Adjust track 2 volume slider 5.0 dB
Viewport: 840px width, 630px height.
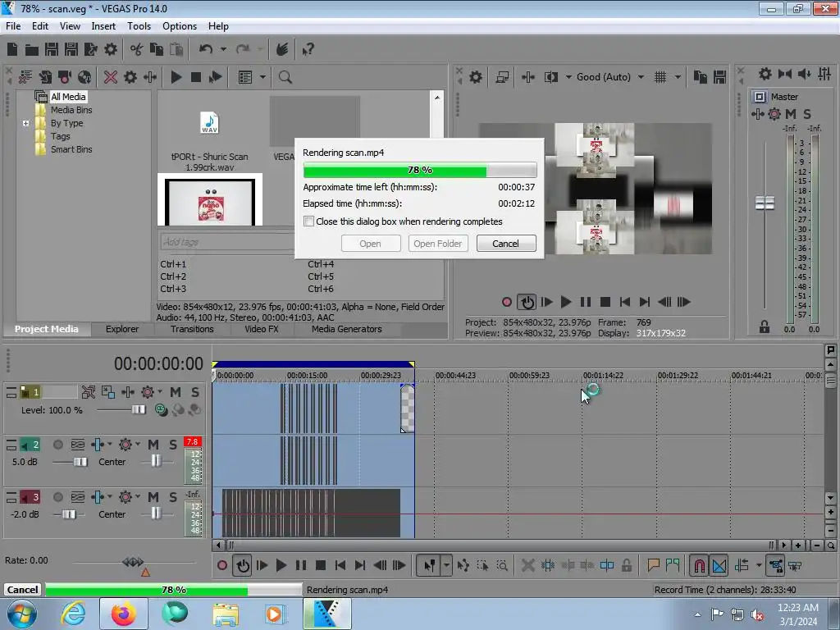[x=80, y=462]
